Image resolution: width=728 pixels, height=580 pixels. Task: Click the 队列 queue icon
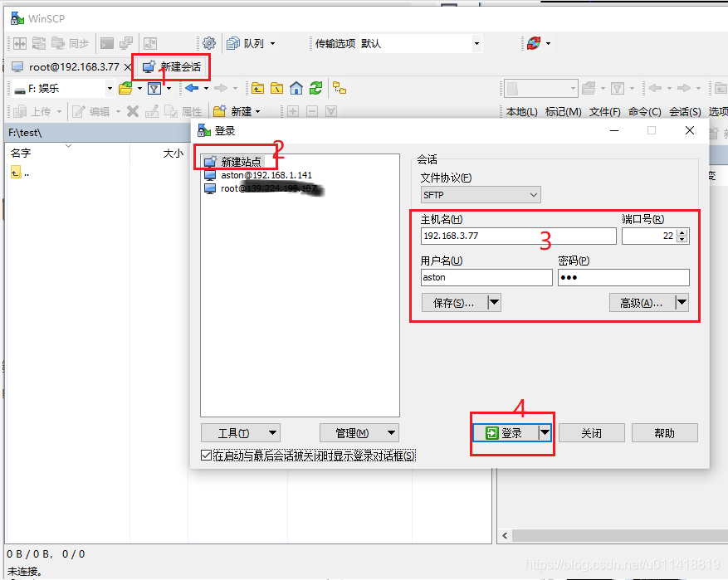(x=233, y=44)
